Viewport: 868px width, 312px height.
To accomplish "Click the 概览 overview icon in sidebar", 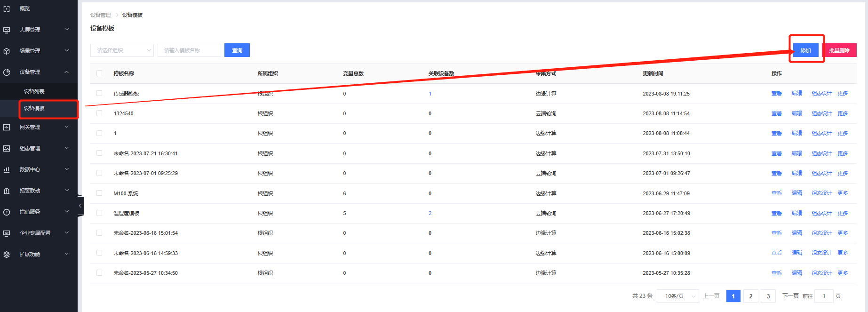I will click(x=7, y=9).
